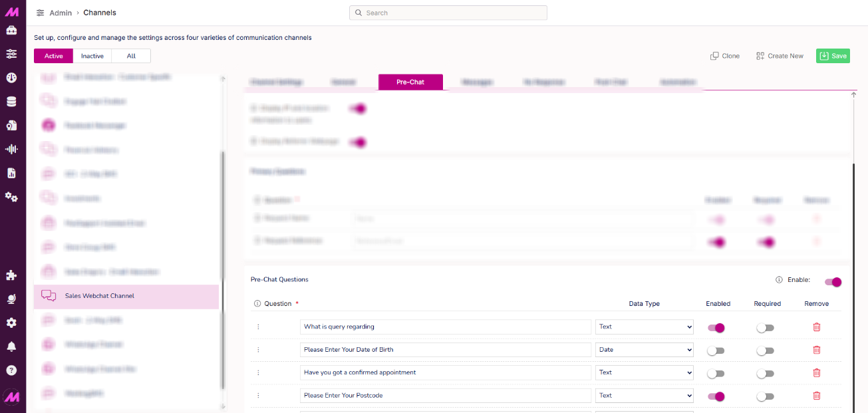Enable the Date of Birth question toggle

click(x=716, y=350)
